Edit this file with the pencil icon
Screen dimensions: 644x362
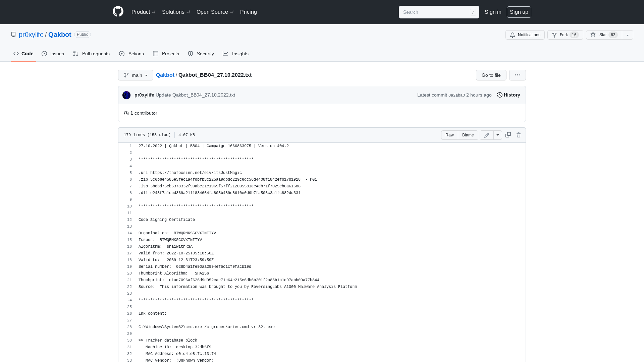tap(486, 135)
